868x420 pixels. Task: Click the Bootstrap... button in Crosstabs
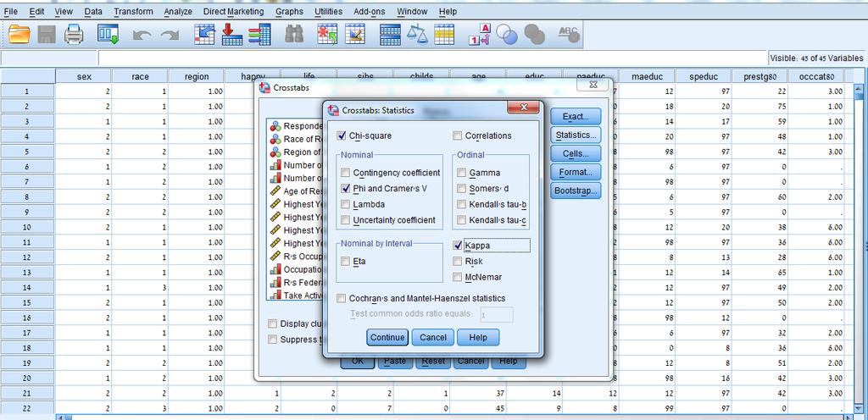576,191
